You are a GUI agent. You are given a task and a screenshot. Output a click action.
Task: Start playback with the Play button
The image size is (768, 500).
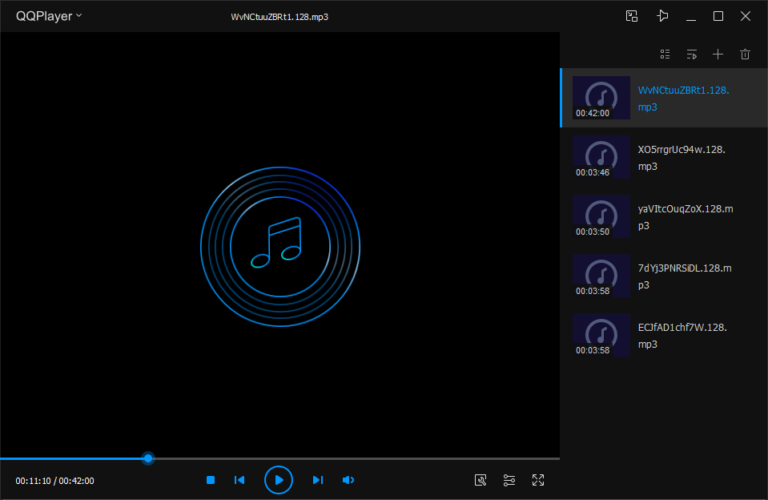click(x=278, y=480)
